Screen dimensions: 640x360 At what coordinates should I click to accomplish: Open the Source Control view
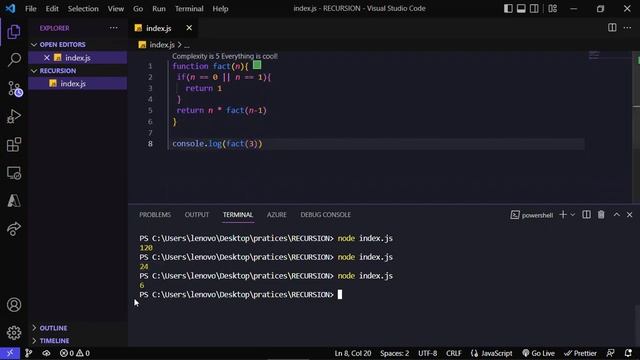[x=15, y=89]
